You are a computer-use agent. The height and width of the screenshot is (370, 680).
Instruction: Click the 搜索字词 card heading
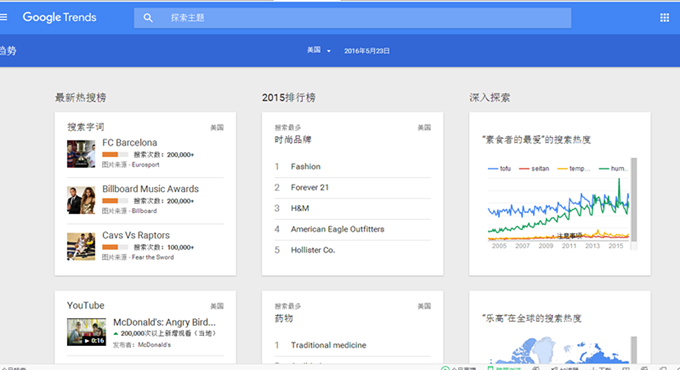coord(85,127)
